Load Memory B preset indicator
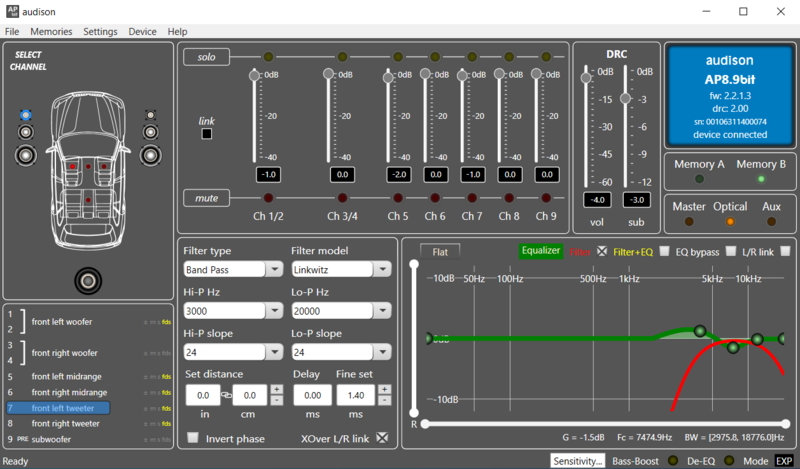Viewport: 800px width, 469px height. tap(761, 179)
